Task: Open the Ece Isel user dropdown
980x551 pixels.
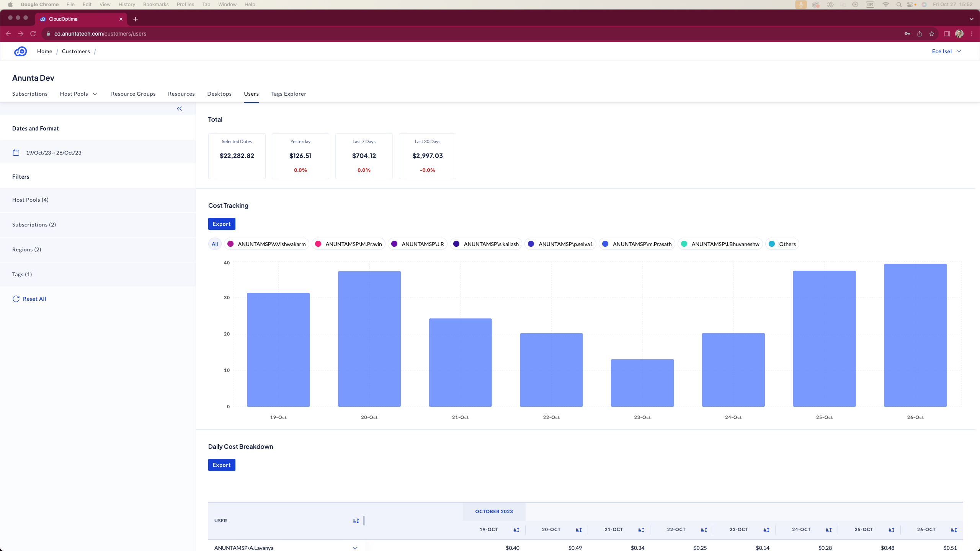Action: click(x=946, y=51)
